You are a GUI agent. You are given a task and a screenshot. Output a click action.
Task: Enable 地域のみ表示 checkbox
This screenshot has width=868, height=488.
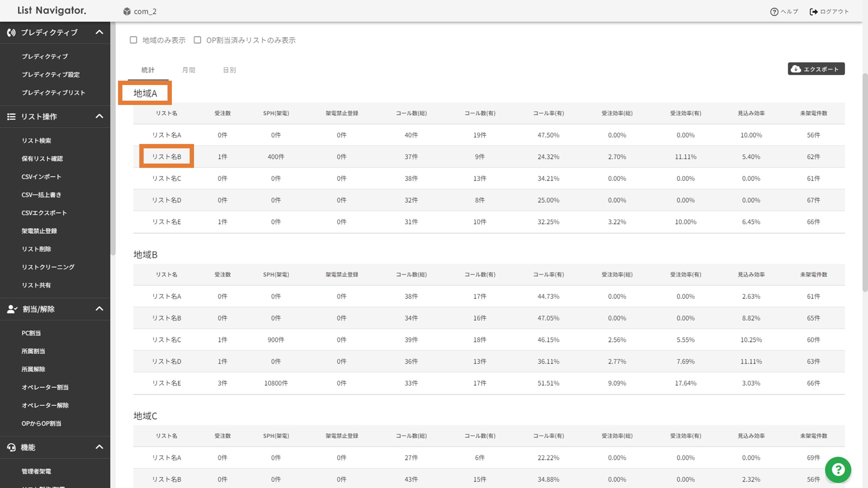click(134, 40)
